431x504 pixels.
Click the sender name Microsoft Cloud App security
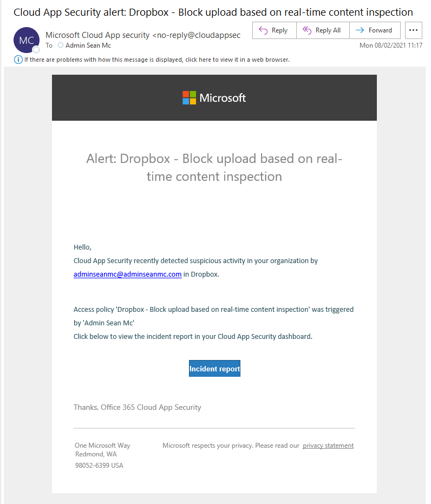pyautogui.click(x=97, y=35)
